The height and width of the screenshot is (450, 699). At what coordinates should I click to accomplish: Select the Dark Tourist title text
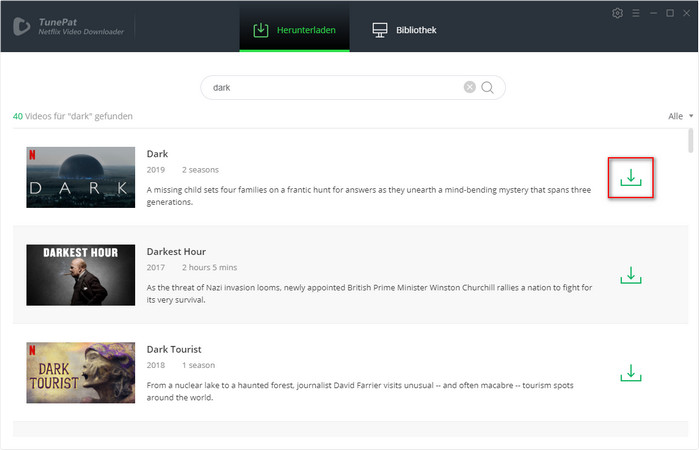[174, 349]
